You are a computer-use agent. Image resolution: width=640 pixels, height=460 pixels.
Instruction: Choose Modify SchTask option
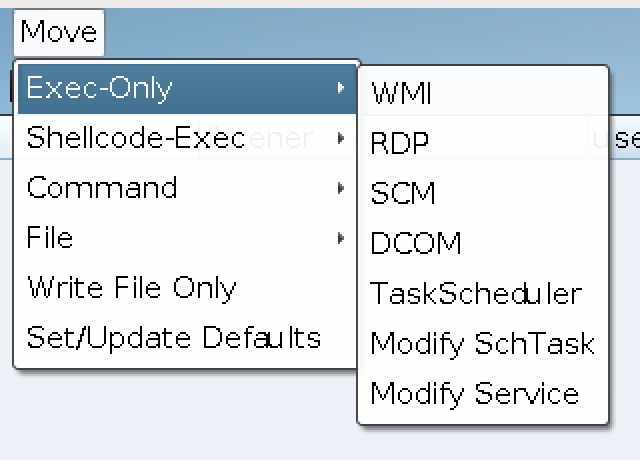pos(483,343)
